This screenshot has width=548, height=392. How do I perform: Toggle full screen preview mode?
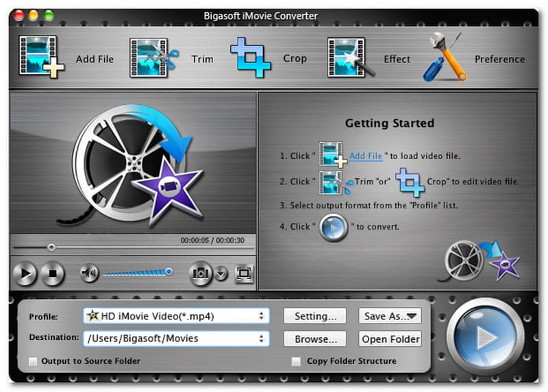click(243, 274)
